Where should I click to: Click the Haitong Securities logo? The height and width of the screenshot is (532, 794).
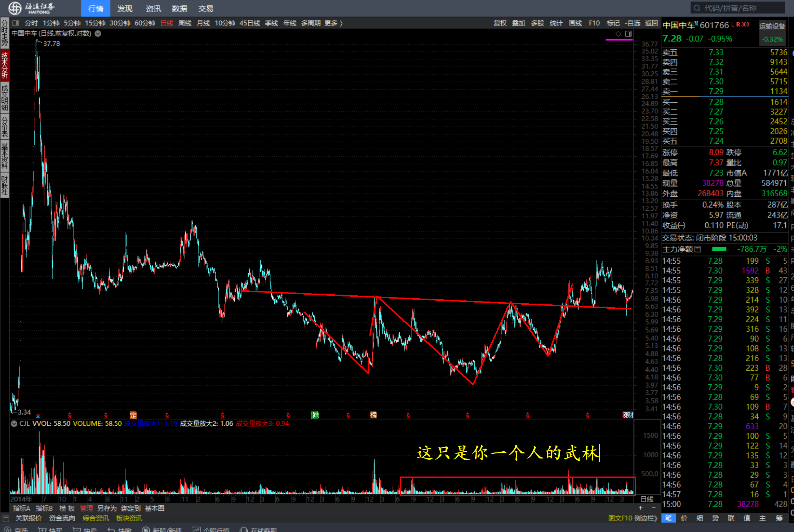(32, 8)
